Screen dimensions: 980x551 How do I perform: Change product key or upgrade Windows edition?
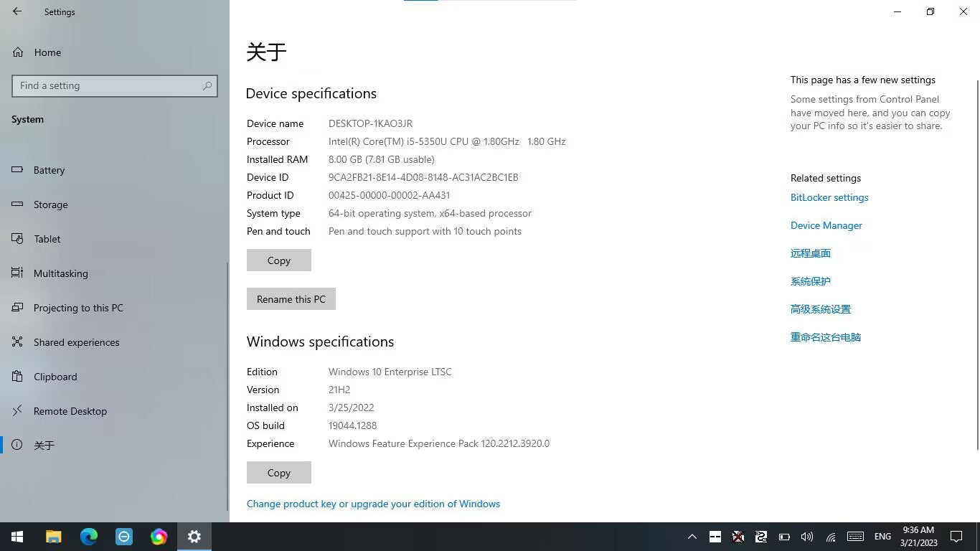[x=373, y=504]
